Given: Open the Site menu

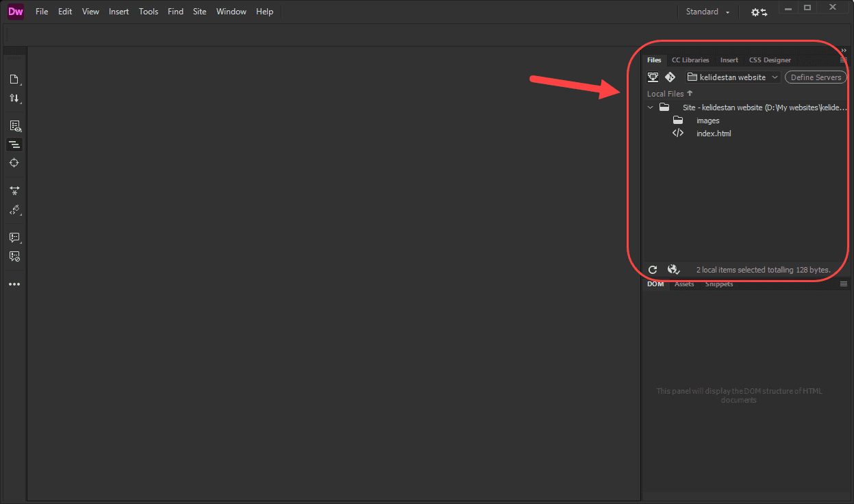Looking at the screenshot, I should tap(199, 12).
